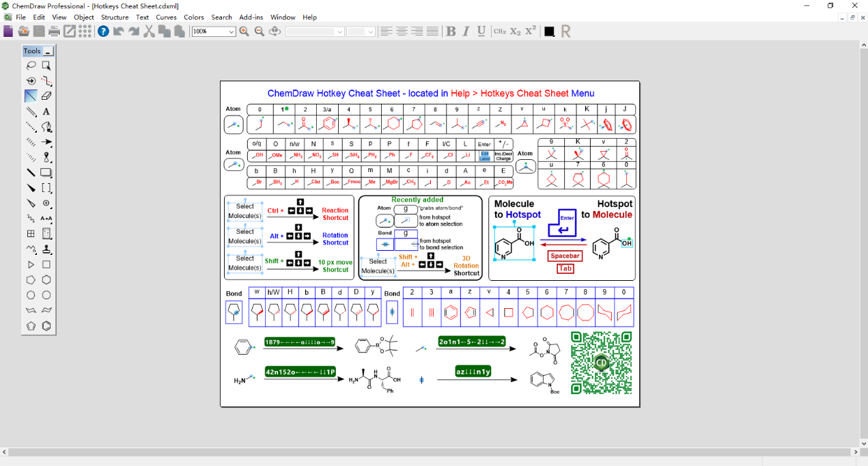Open the 100% zoom level dropdown

(231, 32)
